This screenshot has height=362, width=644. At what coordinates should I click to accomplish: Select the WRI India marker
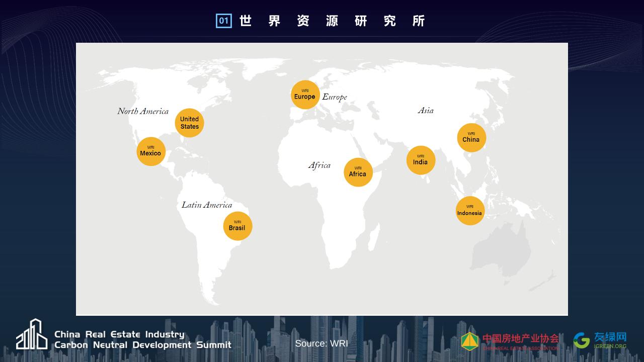[x=421, y=160]
